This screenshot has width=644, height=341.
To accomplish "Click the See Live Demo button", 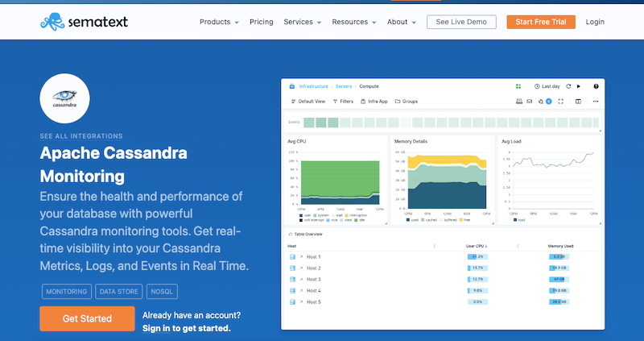I will click(x=461, y=22).
